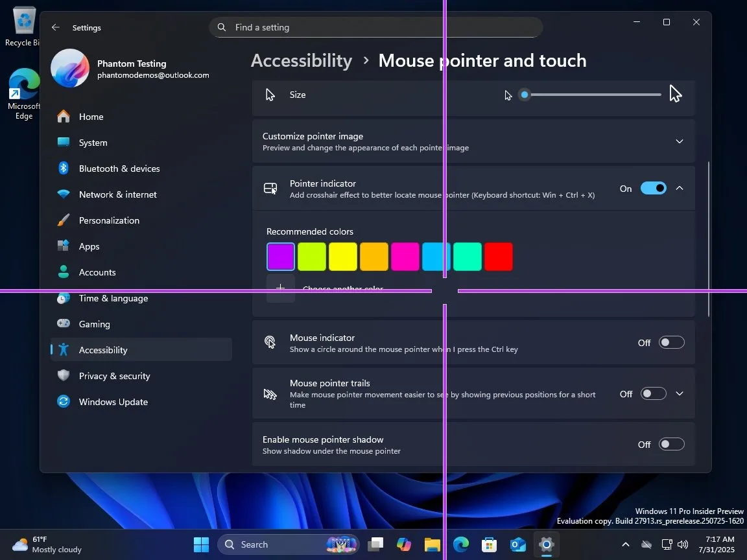Open Network & internet settings

[x=117, y=194]
